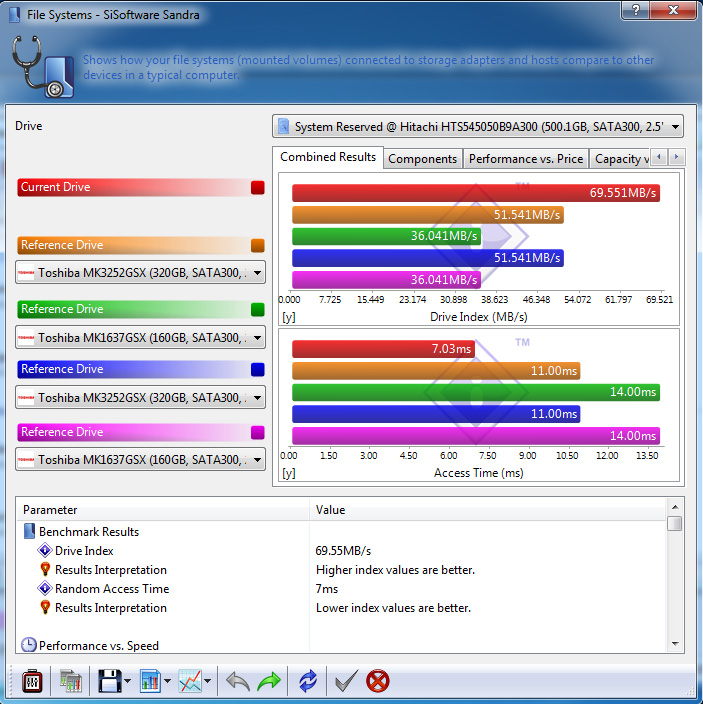This screenshot has height=704, width=703.
Task: Click the Performance vs. Speed clock icon
Action: [29, 645]
